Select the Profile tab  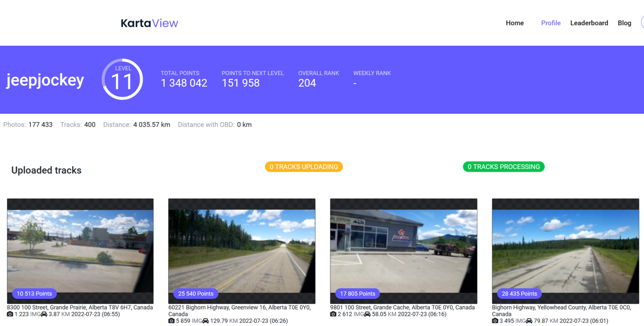[551, 23]
